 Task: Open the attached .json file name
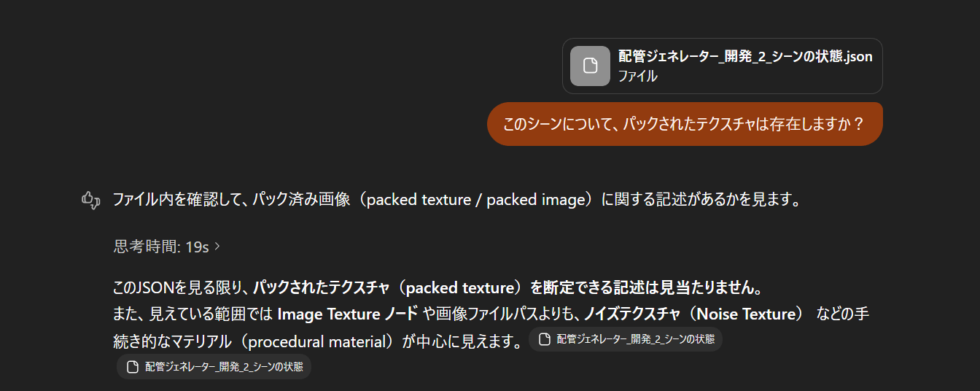[x=745, y=56]
